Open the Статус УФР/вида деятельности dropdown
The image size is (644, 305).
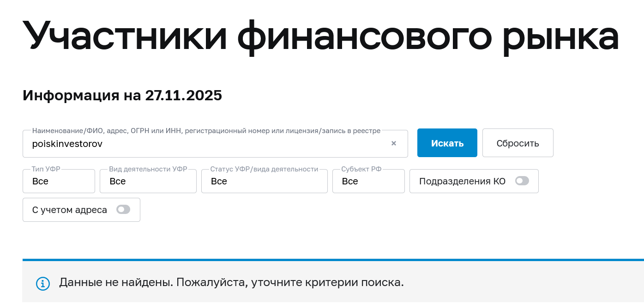click(x=264, y=181)
